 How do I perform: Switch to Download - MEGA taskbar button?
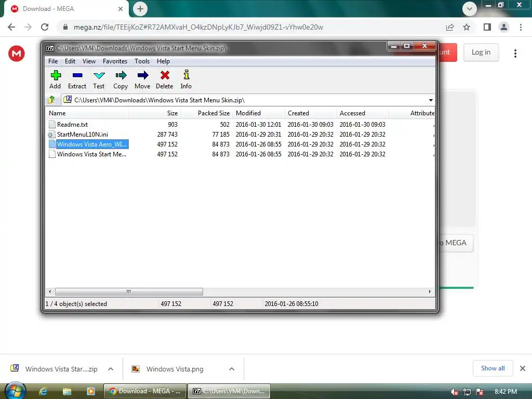tap(145, 391)
